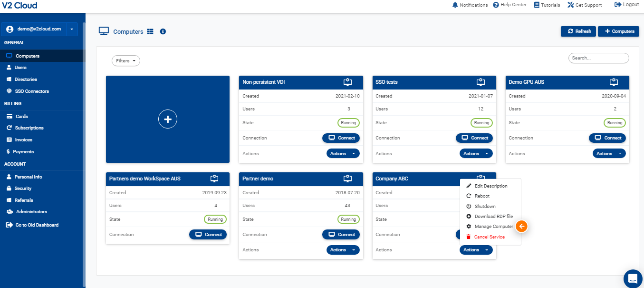Open the Notifications bell icon
Image resolution: width=644 pixels, height=288 pixels.
pyautogui.click(x=455, y=5)
